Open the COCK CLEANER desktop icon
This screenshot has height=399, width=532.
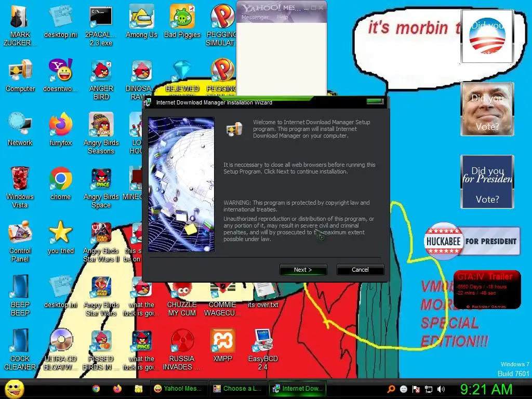tap(20, 350)
